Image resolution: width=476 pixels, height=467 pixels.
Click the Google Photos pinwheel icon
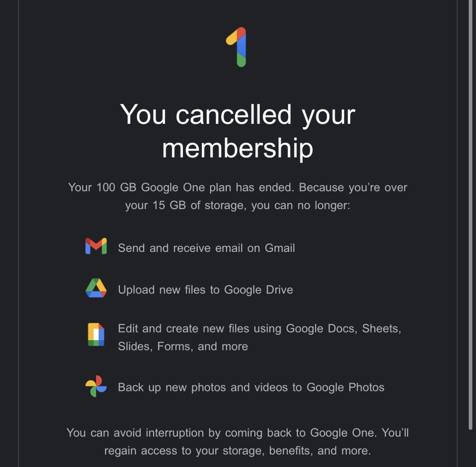[x=96, y=386]
